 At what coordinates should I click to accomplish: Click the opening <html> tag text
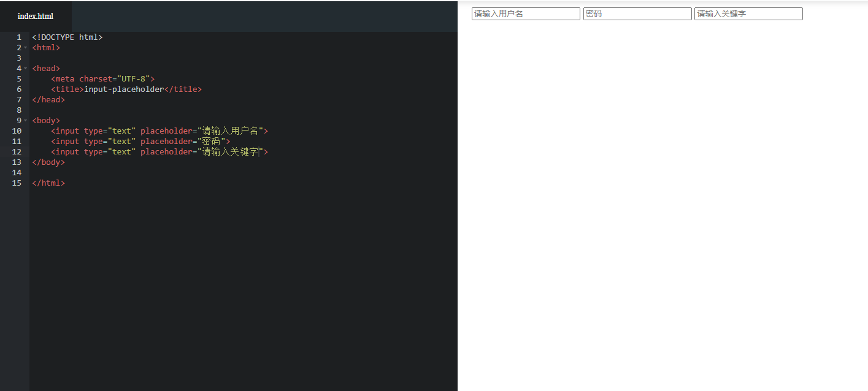coord(46,47)
